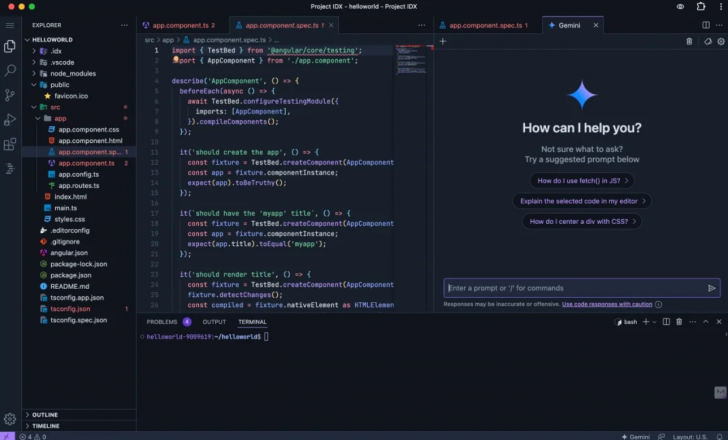Expand the TIMELINE section
This screenshot has width=728, height=440.
pyautogui.click(x=27, y=426)
